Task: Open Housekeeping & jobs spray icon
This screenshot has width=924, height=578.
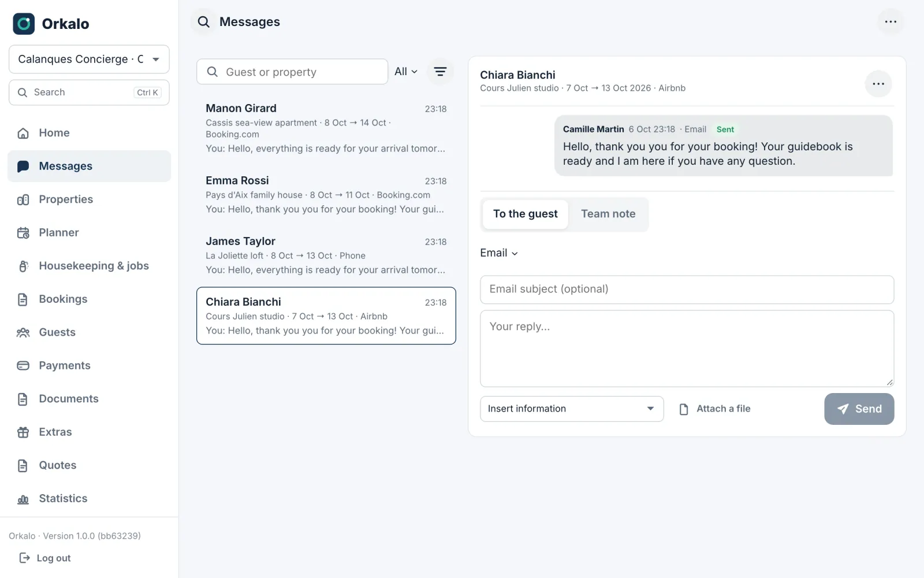Action: (x=23, y=266)
